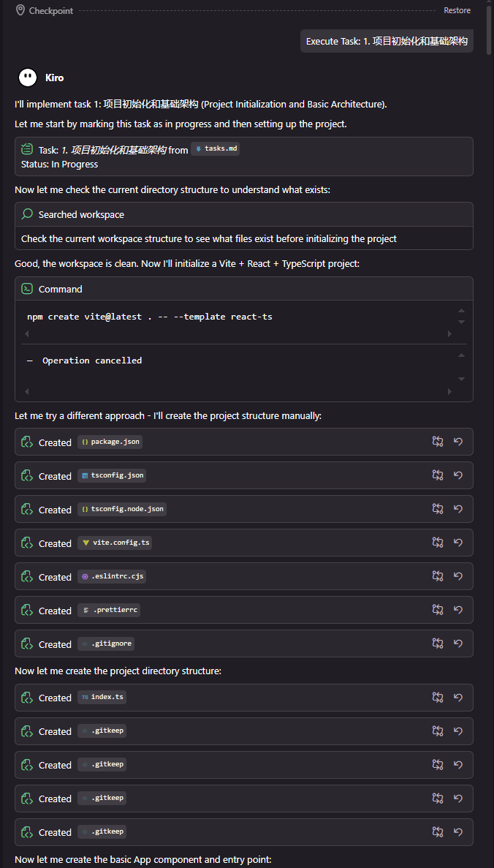This screenshot has height=868, width=494.
Task: Click the command output scroll-down arrow
Action: point(461,379)
